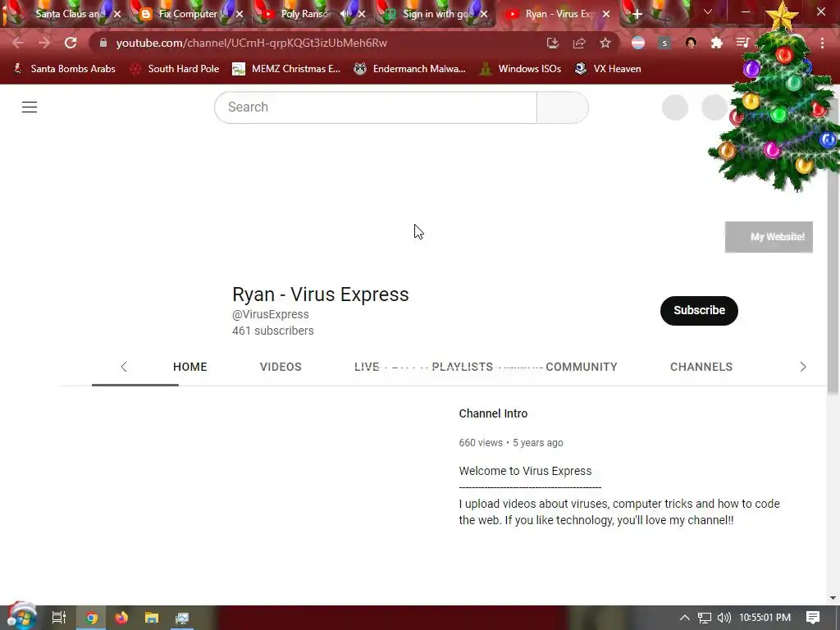
Task: Go back to the previous page
Action: (18, 43)
